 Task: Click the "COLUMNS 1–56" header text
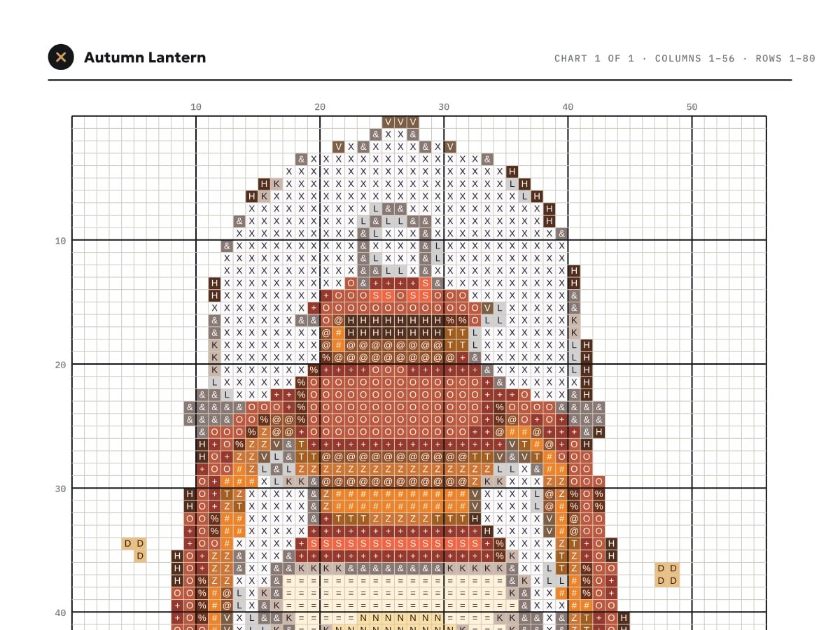point(695,58)
